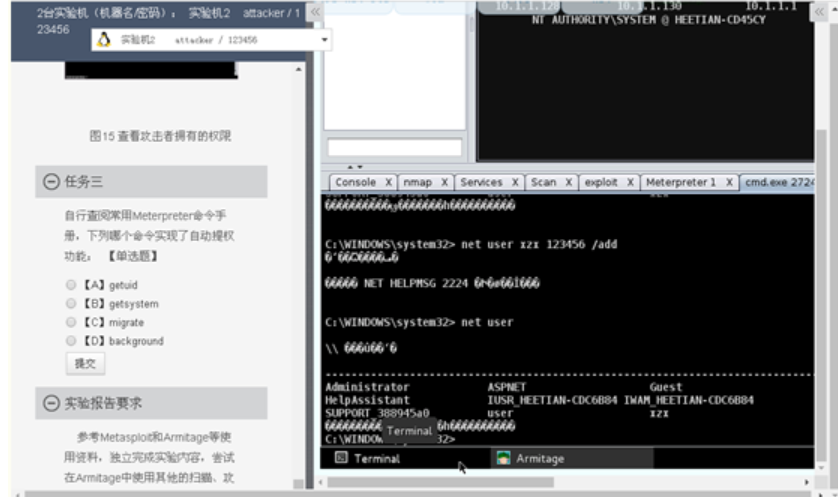Switch to the cmd.exe 2724 tab
This screenshot has height=497, width=838.
[x=779, y=182]
